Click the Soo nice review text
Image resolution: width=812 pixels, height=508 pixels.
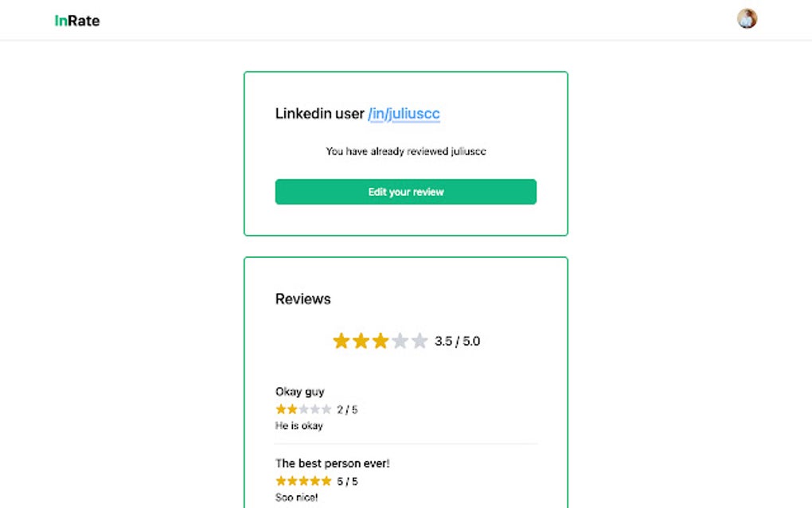click(296, 497)
